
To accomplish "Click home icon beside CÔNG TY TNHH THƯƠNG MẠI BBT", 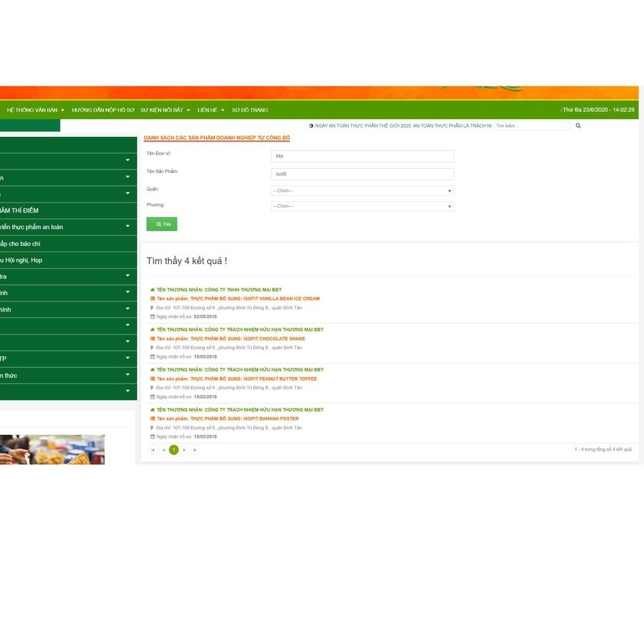I will tap(152, 290).
